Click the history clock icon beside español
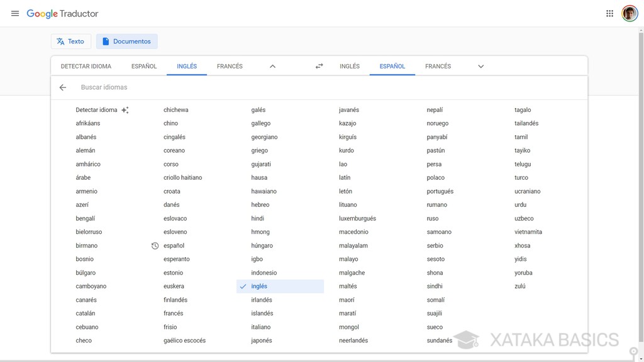Viewport: 644px width, 362px height. (155, 245)
